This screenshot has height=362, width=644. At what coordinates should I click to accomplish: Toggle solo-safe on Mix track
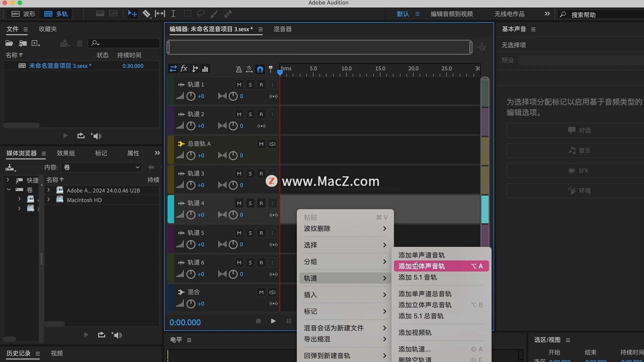tap(272, 292)
